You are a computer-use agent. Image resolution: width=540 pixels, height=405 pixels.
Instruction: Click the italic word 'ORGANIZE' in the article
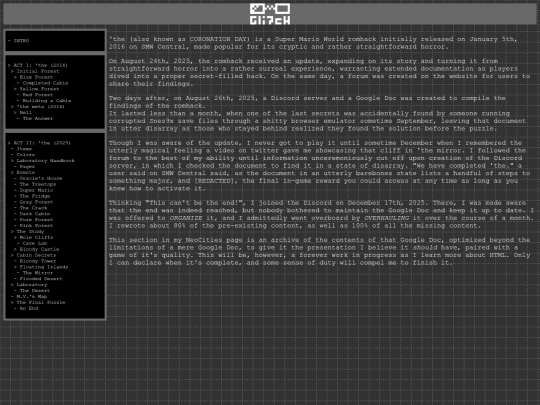(x=186, y=218)
